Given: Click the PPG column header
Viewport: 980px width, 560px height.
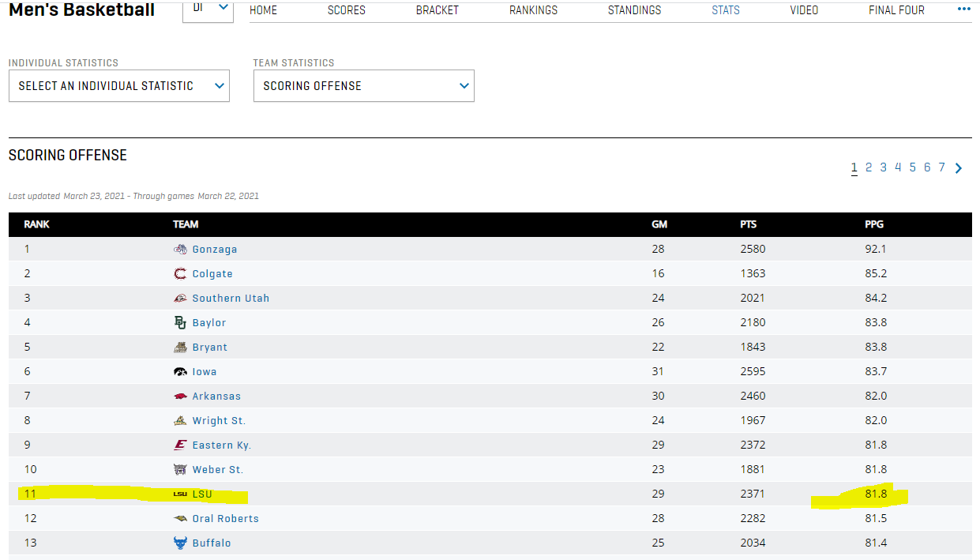Looking at the screenshot, I should click(x=874, y=224).
